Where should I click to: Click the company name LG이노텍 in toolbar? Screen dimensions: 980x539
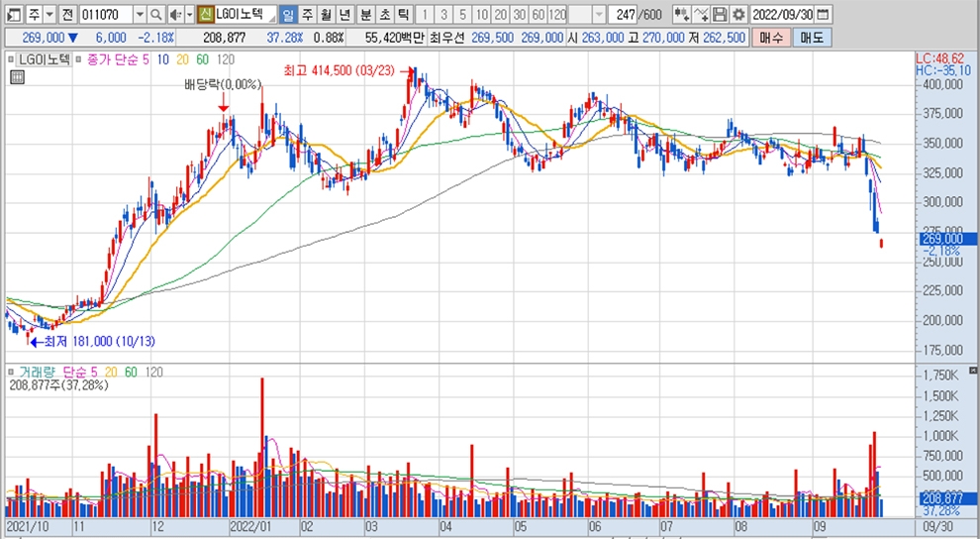[x=239, y=14]
